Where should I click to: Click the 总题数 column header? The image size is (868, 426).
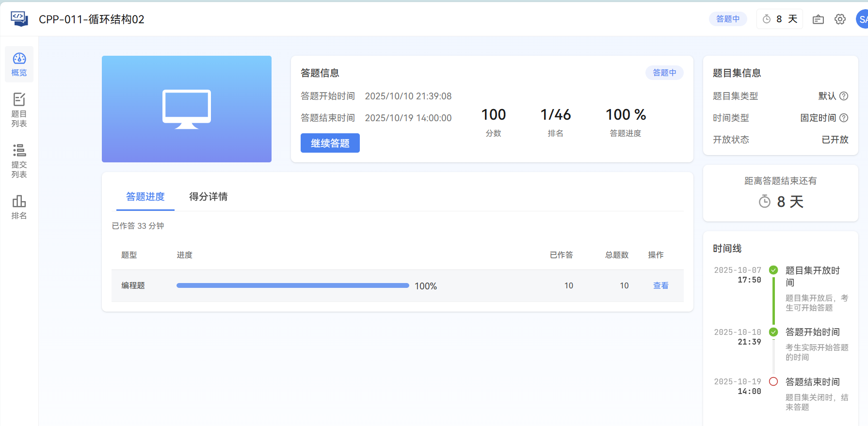coord(617,255)
